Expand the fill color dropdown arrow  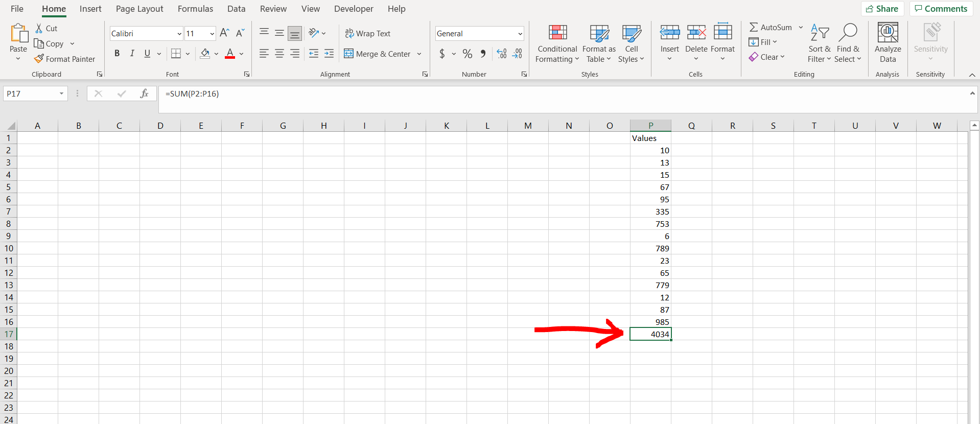(x=217, y=54)
